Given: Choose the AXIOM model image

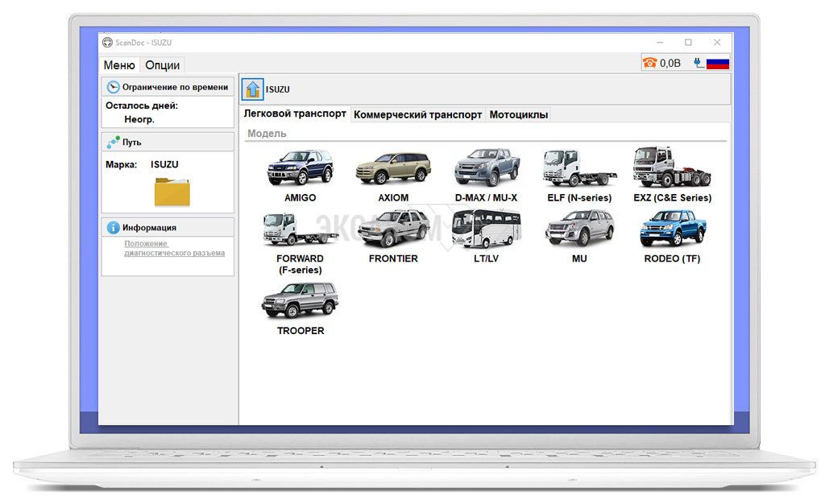Looking at the screenshot, I should [393, 168].
